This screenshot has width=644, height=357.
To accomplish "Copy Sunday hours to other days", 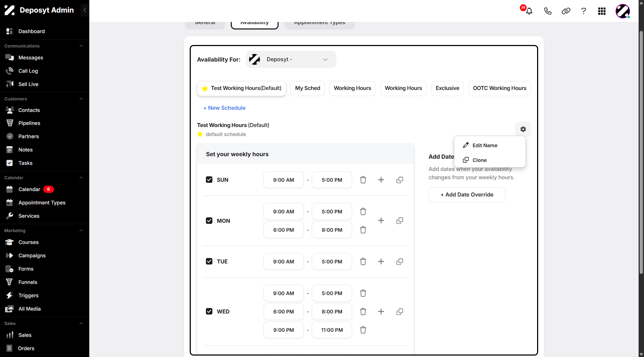I will 400,180.
